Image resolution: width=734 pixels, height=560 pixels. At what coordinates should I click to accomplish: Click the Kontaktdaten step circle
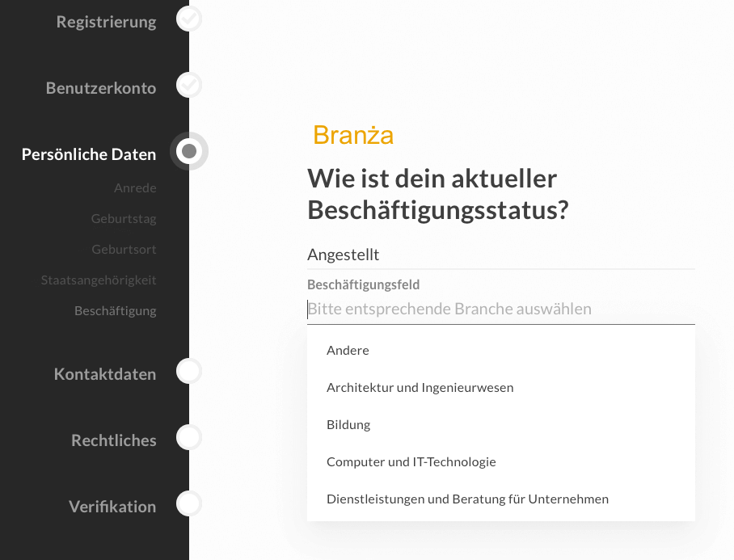point(189,371)
